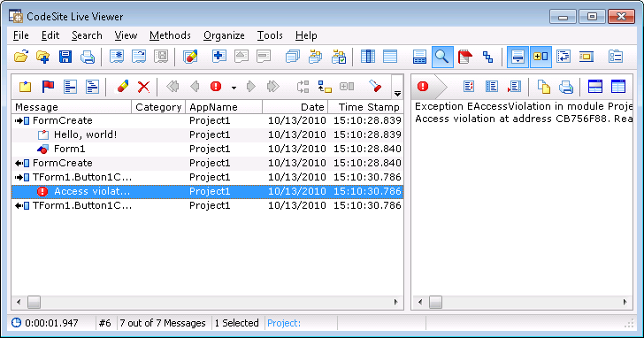This screenshot has height=338, width=644.
Task: Click the copy icon in inspector toolbar
Action: coord(544,87)
